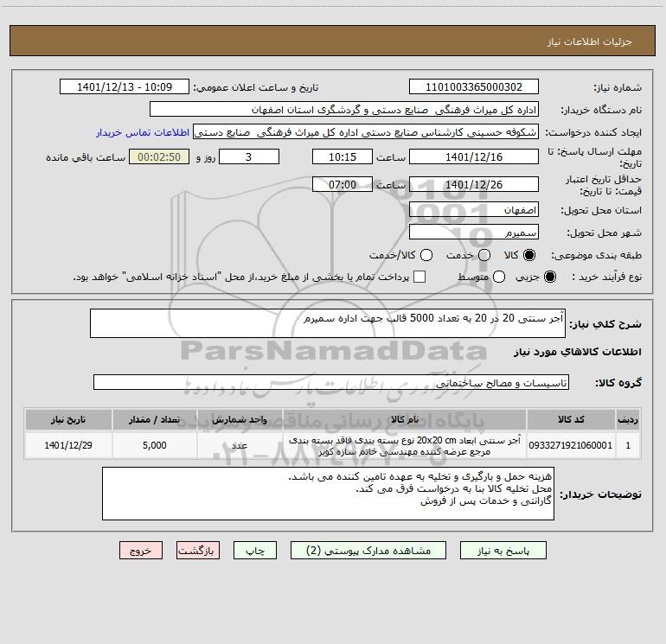The height and width of the screenshot is (644, 666).
Task: Click the announcement date field 1401/12/13 - 10:09
Action: point(125,87)
